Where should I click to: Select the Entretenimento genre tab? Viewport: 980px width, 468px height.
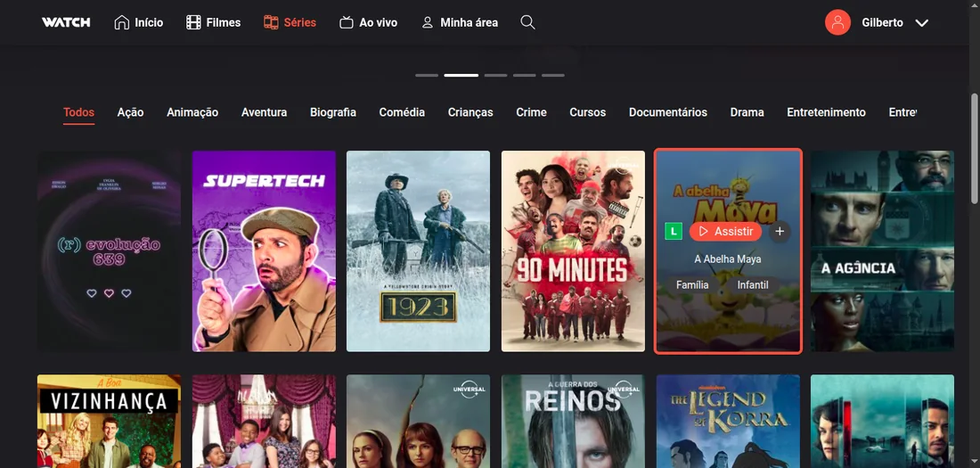coord(826,112)
